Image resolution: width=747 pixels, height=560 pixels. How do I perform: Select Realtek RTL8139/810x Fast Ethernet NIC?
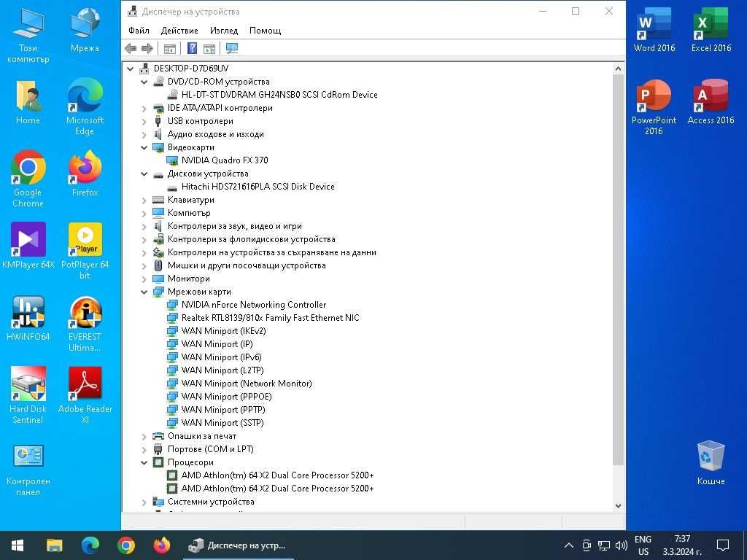270,318
